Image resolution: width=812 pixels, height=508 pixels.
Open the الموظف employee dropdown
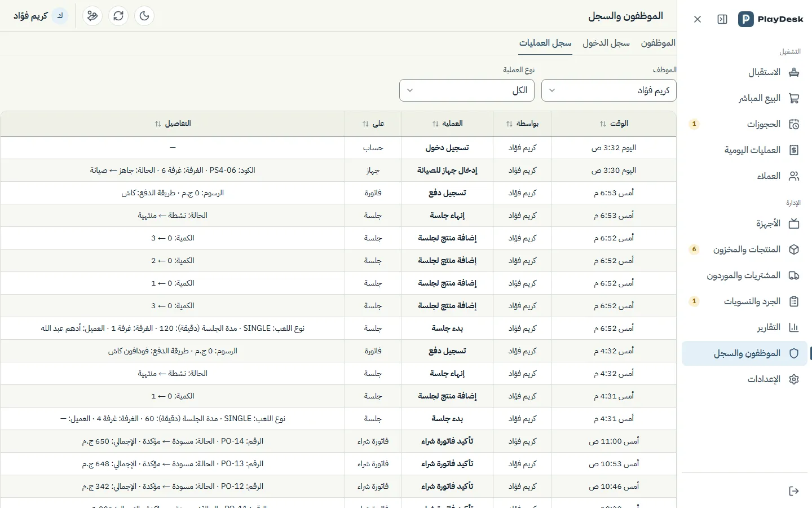(x=609, y=90)
